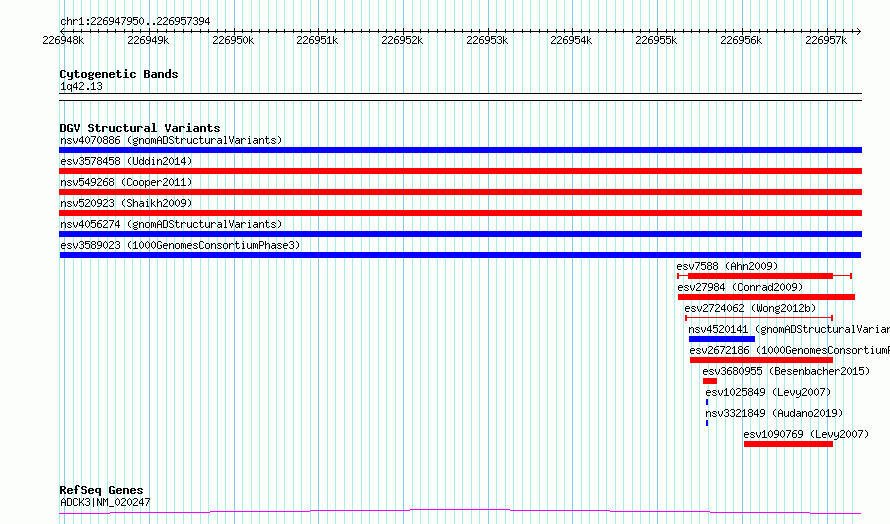This screenshot has width=890, height=524.
Task: Select variant label nsv4056274 (gnomADStructuralVariants)
Action: coord(171,224)
